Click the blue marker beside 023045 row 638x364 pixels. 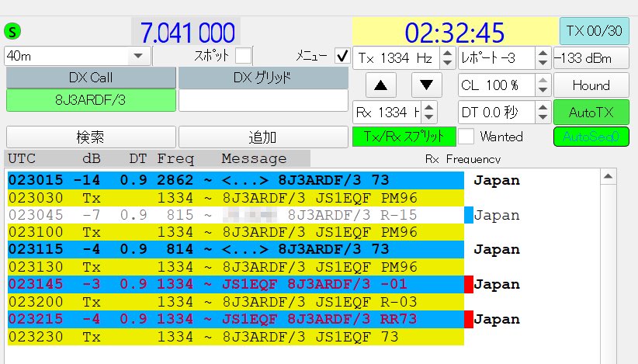(469, 215)
